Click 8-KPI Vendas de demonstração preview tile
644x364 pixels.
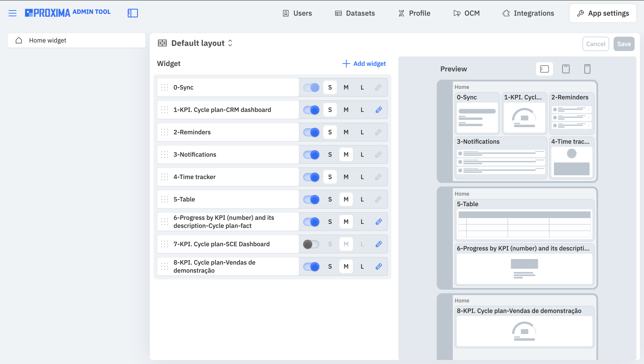[524, 327]
